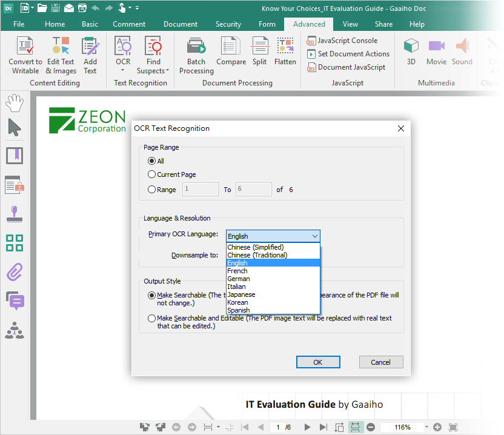The height and width of the screenshot is (435, 504).
Task: Toggle the Fit Width view button
Action: click(355, 427)
